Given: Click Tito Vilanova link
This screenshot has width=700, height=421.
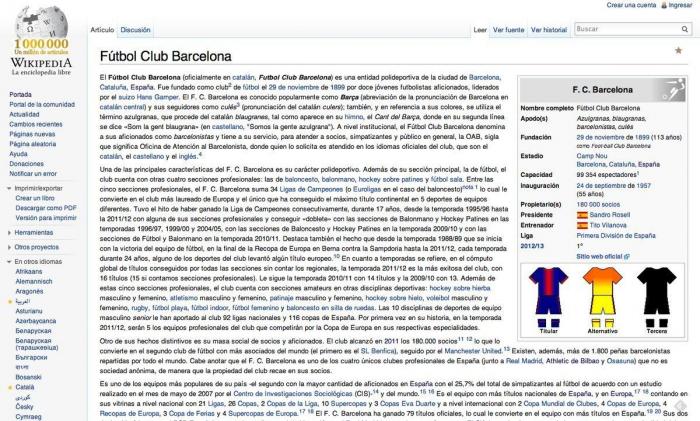Looking at the screenshot, I should coord(608,225).
